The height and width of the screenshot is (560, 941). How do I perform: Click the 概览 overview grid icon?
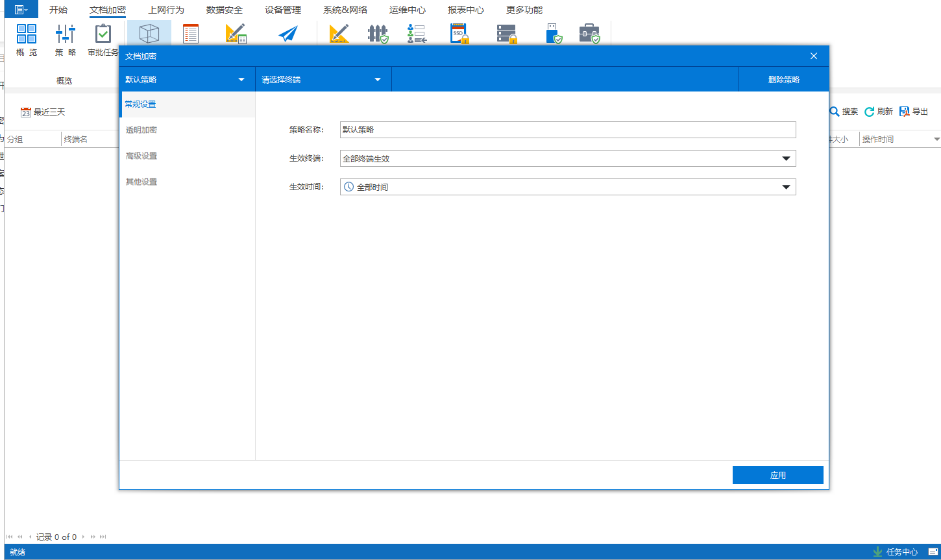tap(27, 34)
